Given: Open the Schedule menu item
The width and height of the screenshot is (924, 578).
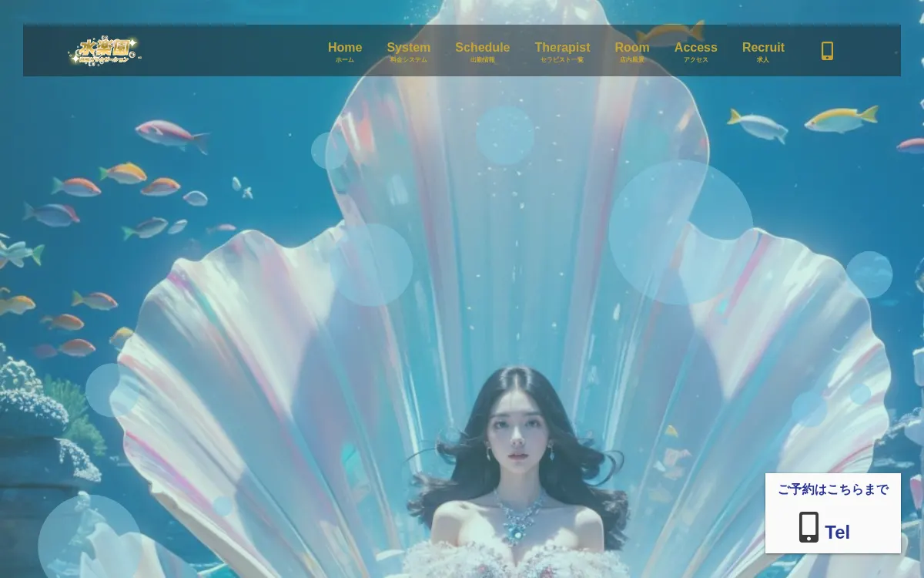Looking at the screenshot, I should coord(482,52).
